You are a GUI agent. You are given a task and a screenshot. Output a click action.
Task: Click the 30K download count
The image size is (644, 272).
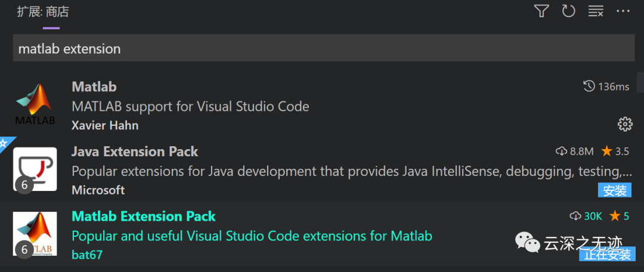click(586, 216)
